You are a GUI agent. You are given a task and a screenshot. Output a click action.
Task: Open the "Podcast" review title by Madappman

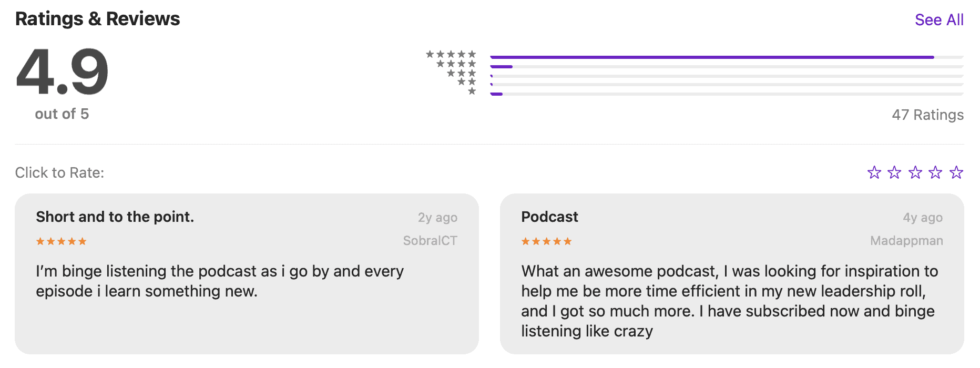(549, 217)
